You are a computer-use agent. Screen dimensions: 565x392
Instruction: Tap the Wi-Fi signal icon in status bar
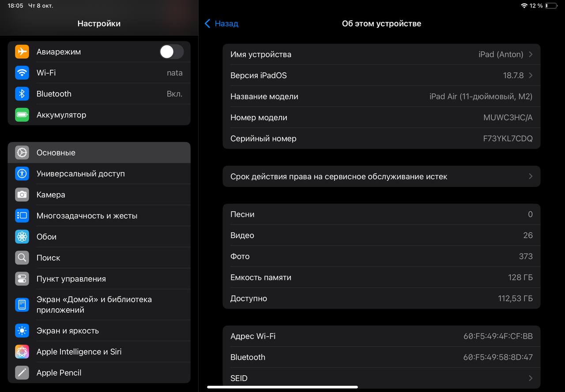pyautogui.click(x=524, y=6)
